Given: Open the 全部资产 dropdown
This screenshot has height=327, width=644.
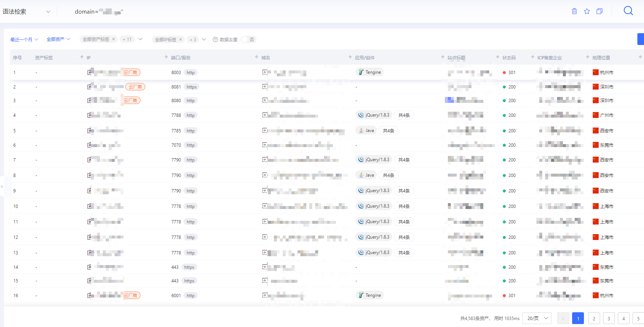Looking at the screenshot, I should (x=58, y=39).
